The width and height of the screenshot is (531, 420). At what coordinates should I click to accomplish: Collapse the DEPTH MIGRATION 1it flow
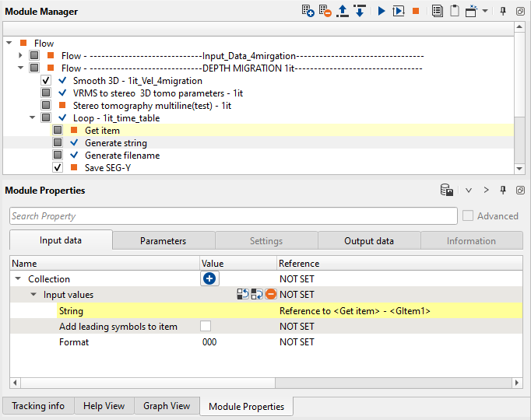click(x=21, y=68)
